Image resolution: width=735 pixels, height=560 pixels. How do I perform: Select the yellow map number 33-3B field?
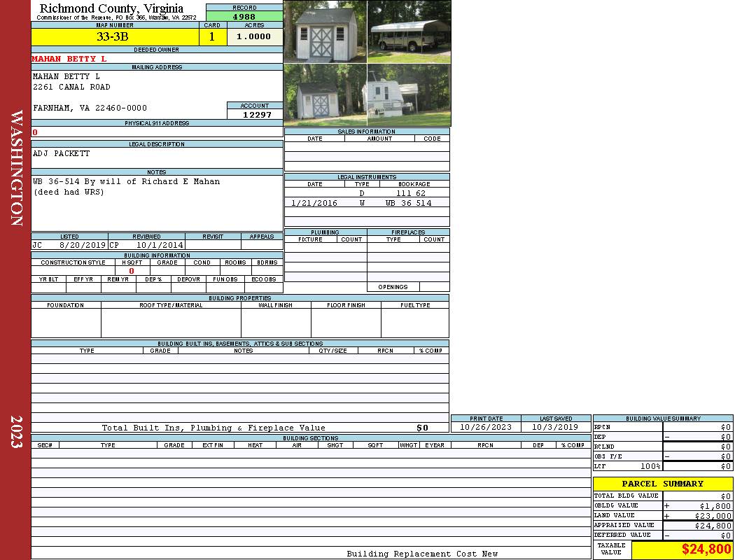click(x=115, y=37)
